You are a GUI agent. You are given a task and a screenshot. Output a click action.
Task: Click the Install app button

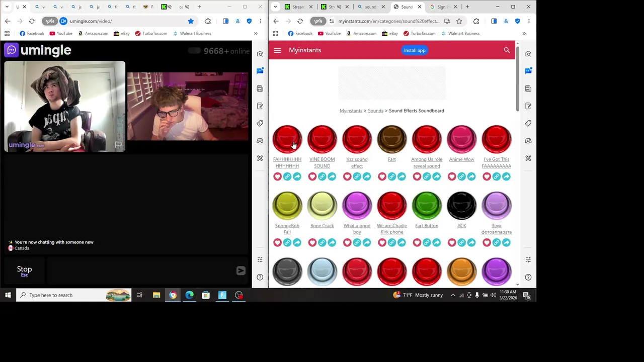(x=415, y=50)
